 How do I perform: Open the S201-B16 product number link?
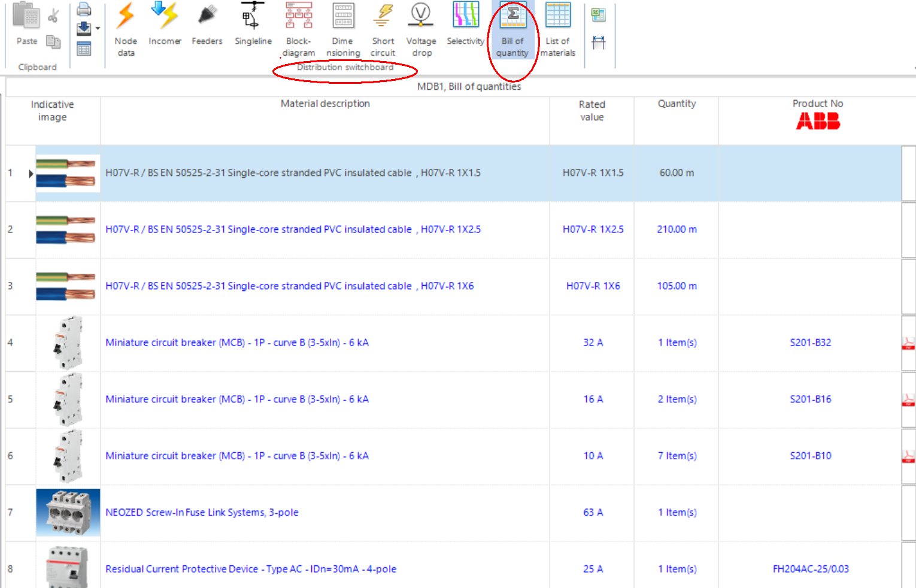coord(810,399)
